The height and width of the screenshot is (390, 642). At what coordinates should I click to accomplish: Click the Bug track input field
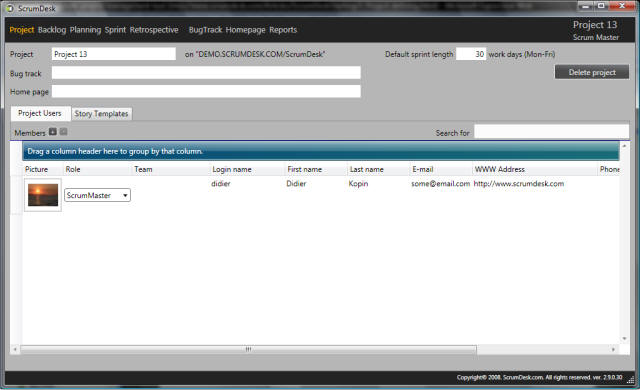(x=206, y=72)
